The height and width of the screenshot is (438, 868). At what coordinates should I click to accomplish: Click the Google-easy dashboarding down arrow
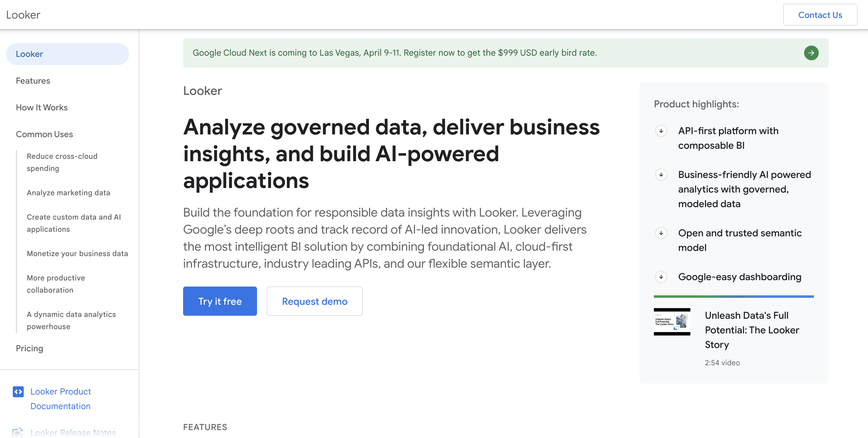click(661, 276)
